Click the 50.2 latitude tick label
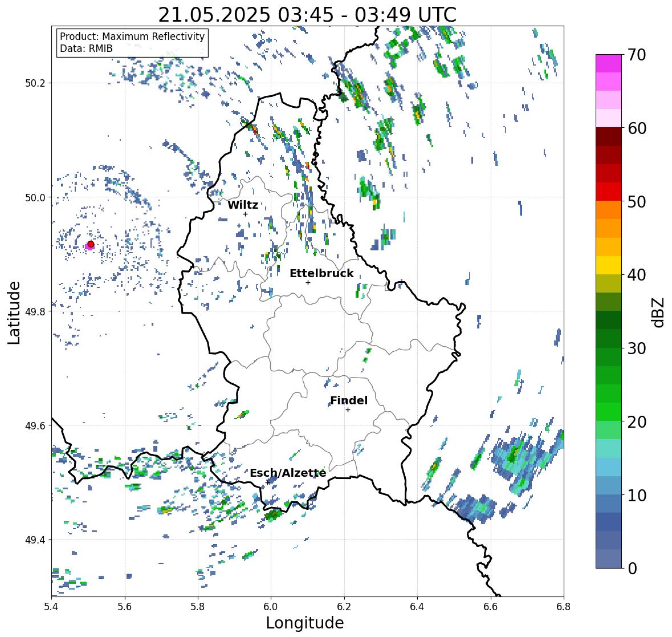 point(35,83)
